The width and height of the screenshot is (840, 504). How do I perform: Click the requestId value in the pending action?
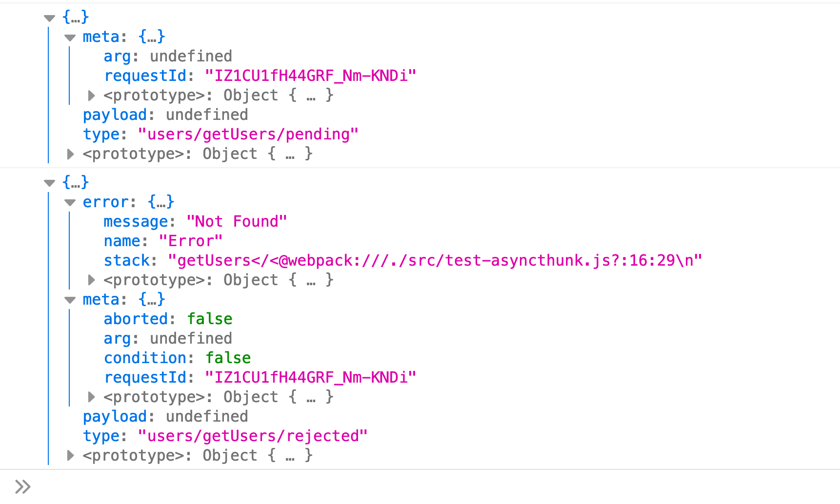point(311,76)
